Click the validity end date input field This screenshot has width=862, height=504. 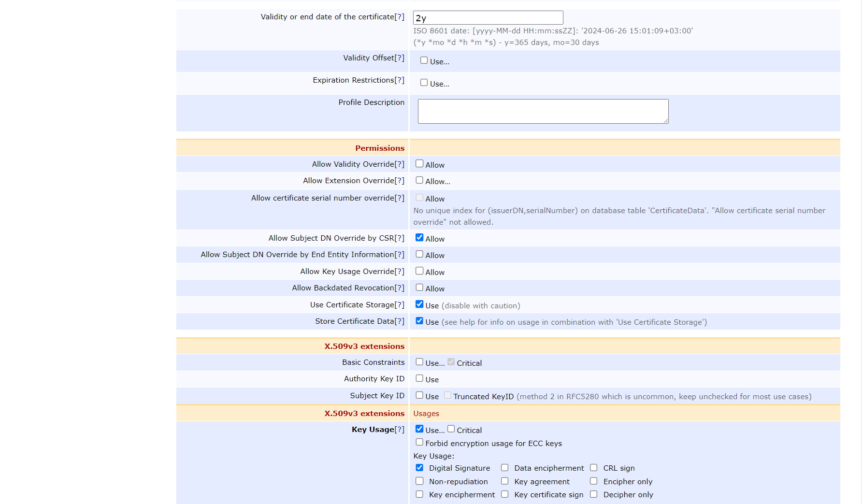(488, 18)
